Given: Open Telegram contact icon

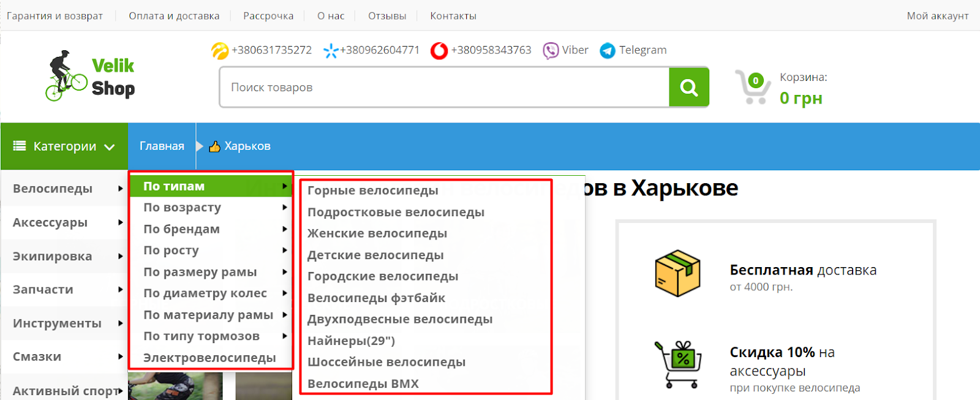Looking at the screenshot, I should click(x=607, y=50).
